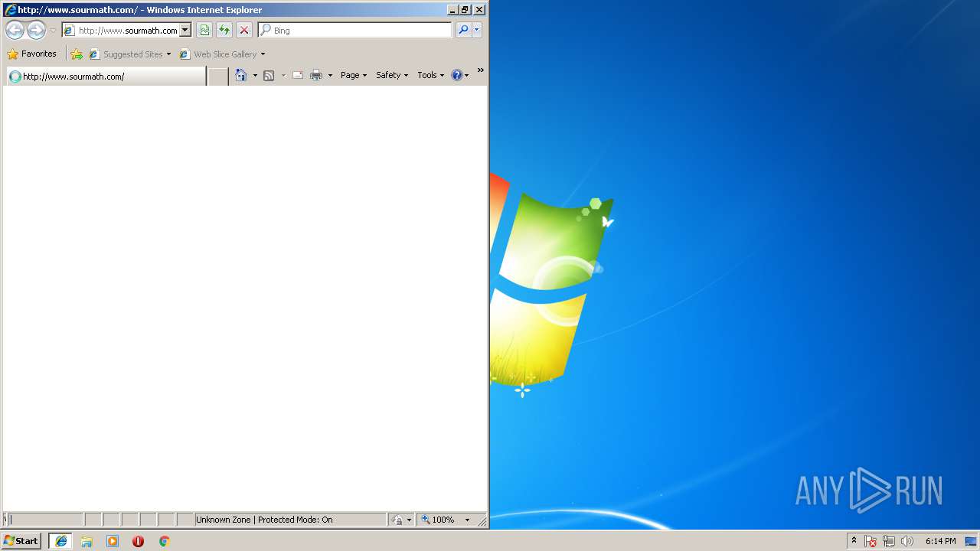Screen dimensions: 980x551
Task: Stop loading with the red X icon
Action: click(x=244, y=31)
